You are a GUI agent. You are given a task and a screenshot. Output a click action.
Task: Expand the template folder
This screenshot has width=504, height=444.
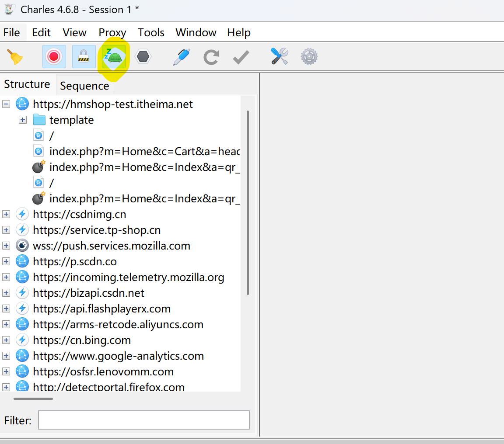(22, 120)
